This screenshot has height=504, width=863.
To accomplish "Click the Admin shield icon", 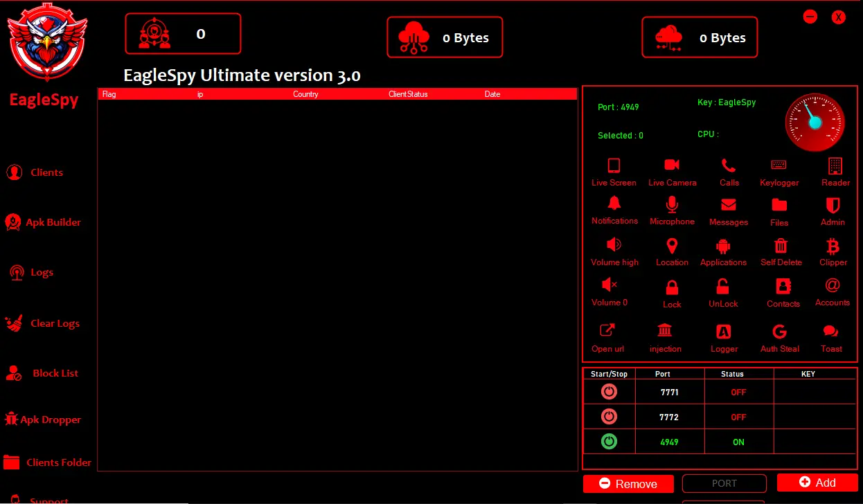I will (833, 205).
